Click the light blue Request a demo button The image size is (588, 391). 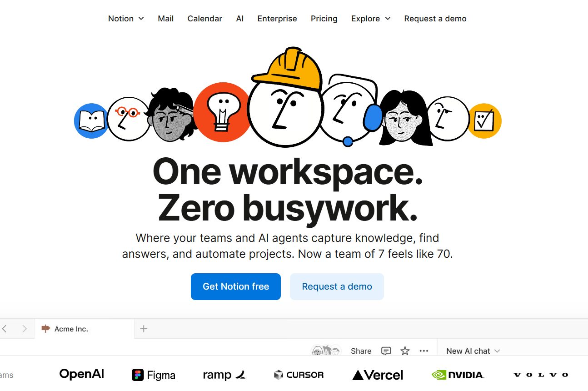click(x=337, y=286)
